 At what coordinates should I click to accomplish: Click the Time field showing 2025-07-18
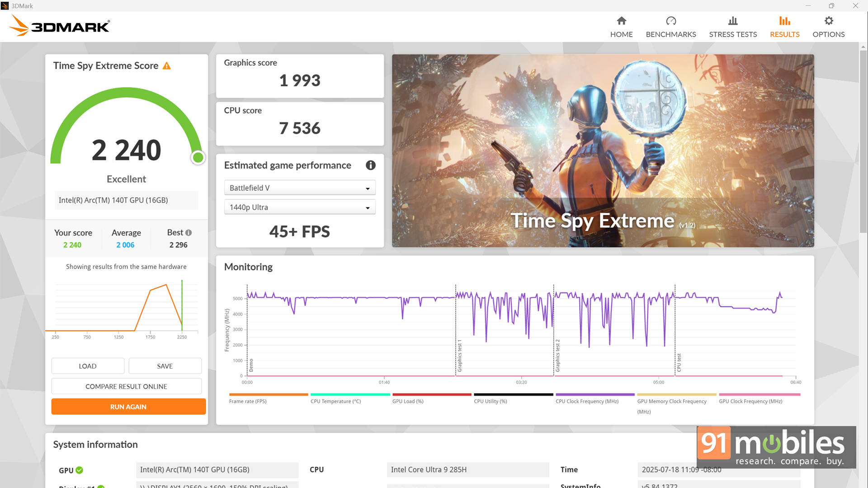pos(719,469)
